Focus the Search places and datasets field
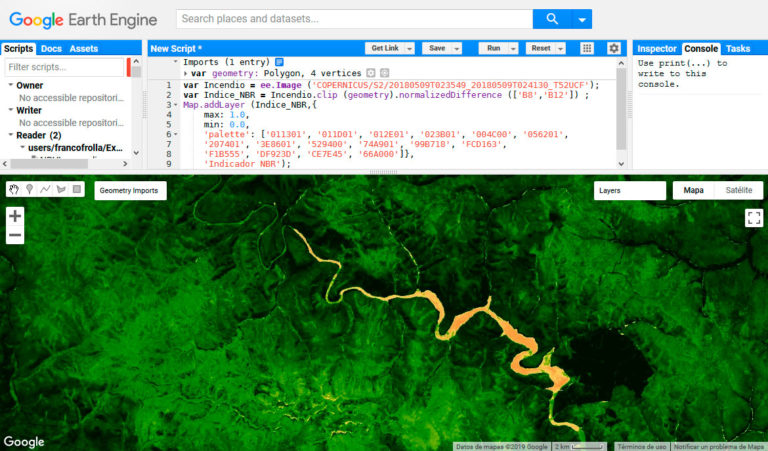The width and height of the screenshot is (768, 451). pyautogui.click(x=355, y=19)
